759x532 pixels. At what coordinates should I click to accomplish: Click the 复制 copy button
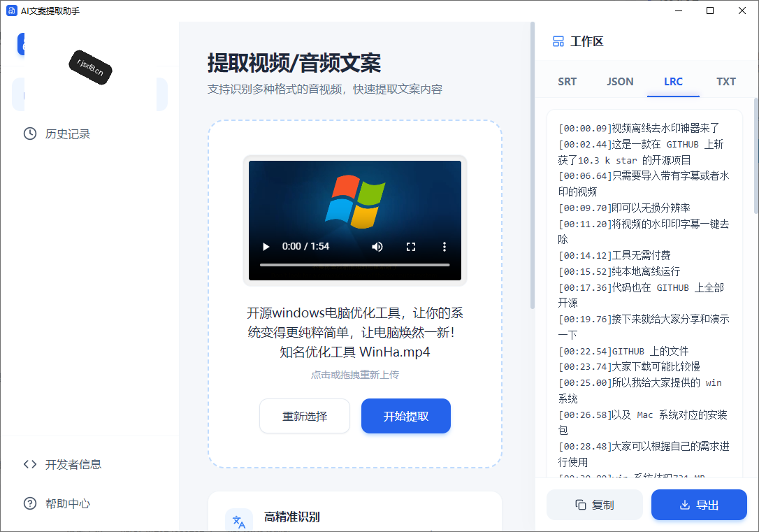pyautogui.click(x=595, y=505)
